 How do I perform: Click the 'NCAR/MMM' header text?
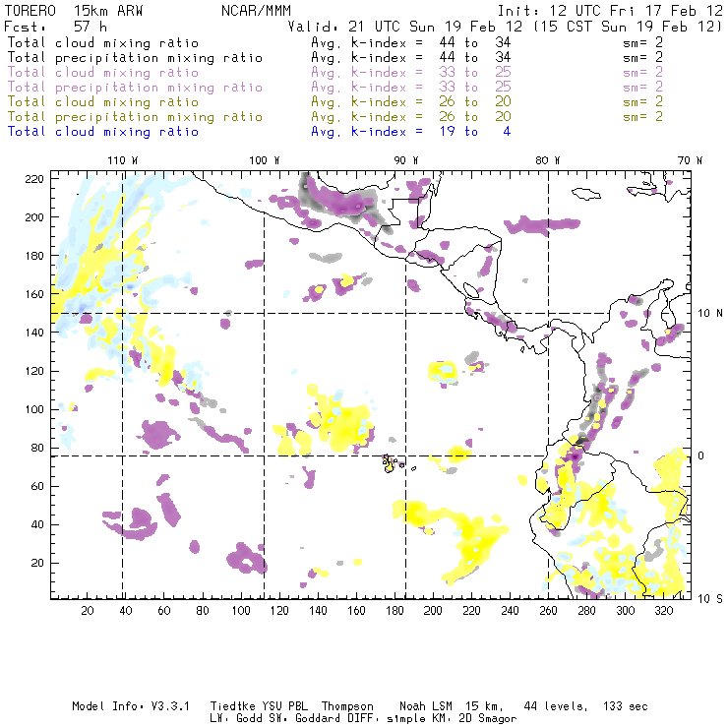(256, 11)
